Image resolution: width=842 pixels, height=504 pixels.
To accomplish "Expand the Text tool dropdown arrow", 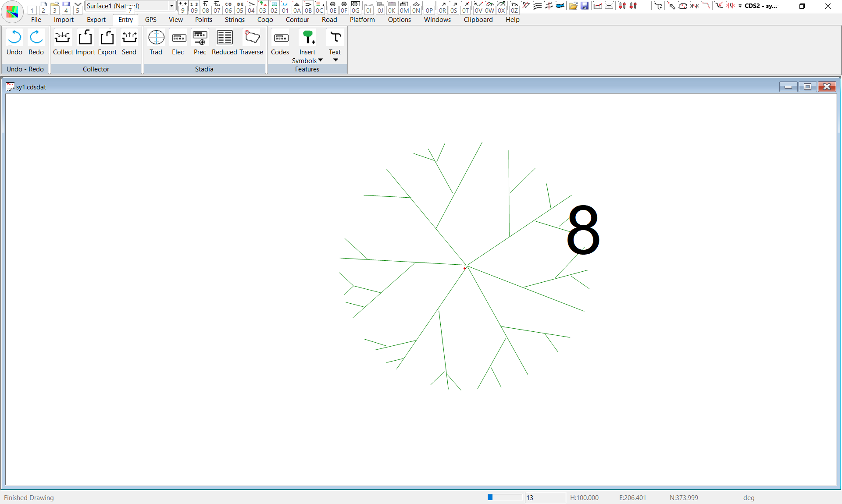I will coord(335,60).
